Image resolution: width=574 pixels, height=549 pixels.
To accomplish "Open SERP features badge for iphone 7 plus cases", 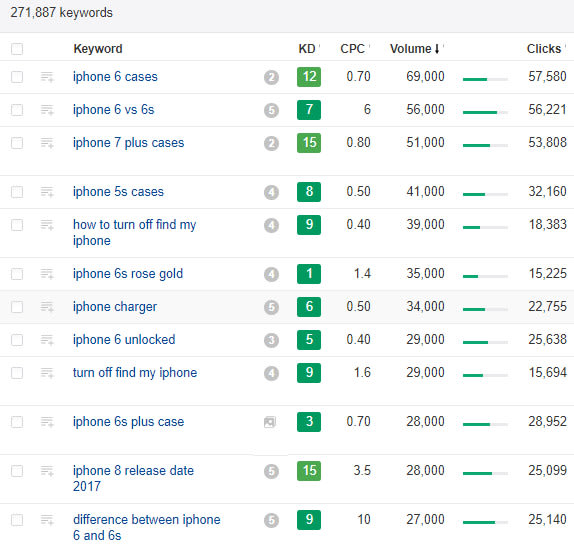I will point(271,143).
